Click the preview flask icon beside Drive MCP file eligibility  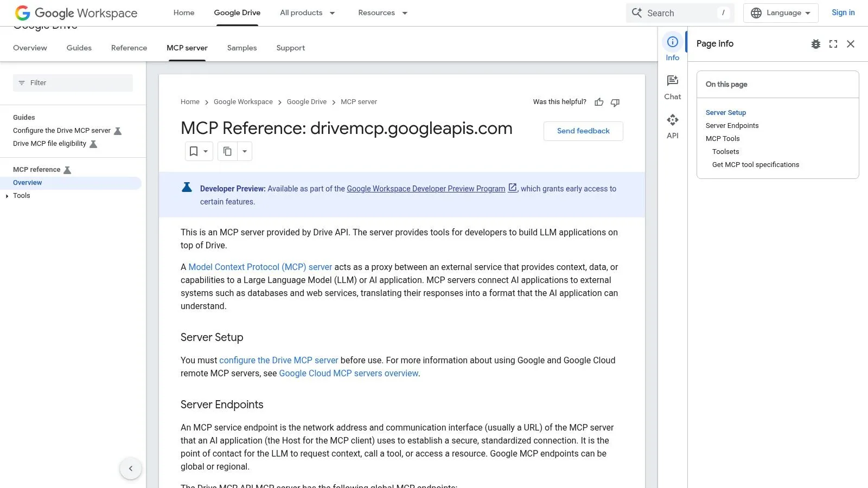(x=93, y=144)
